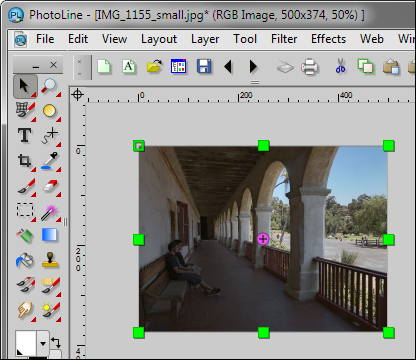Select the Zoom magnifier tool
The height and width of the screenshot is (360, 416).
(x=50, y=86)
